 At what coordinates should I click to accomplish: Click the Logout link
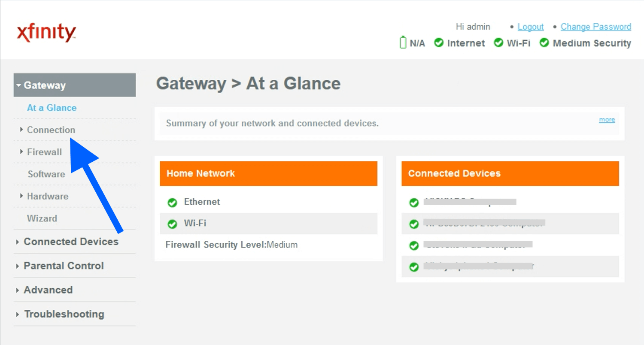[531, 27]
